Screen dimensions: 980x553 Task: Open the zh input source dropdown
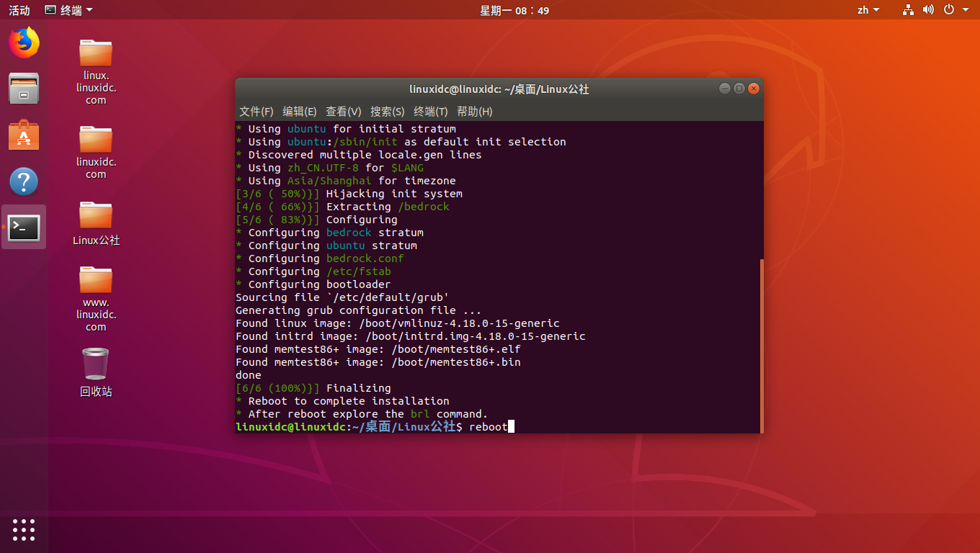point(868,10)
